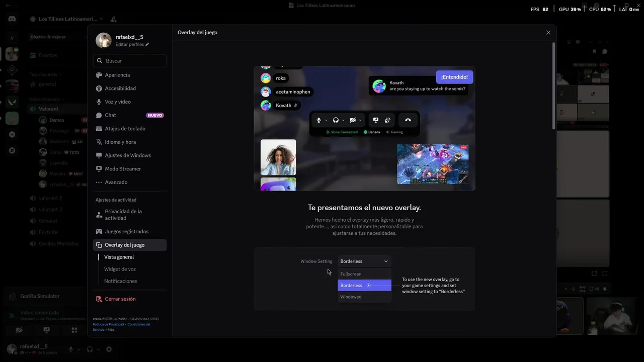Click the Discord home icon in the server rail
The width and height of the screenshot is (644, 362).
point(12,19)
